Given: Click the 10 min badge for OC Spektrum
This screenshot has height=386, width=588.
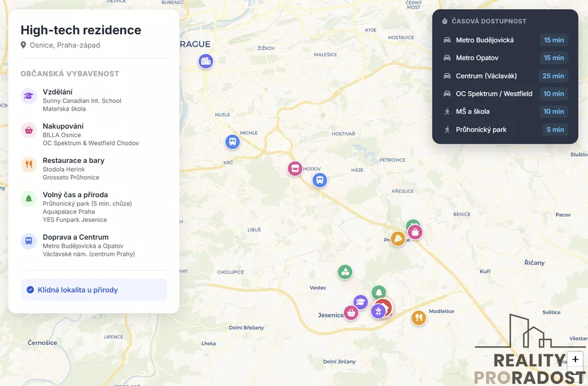Looking at the screenshot, I should tap(554, 93).
